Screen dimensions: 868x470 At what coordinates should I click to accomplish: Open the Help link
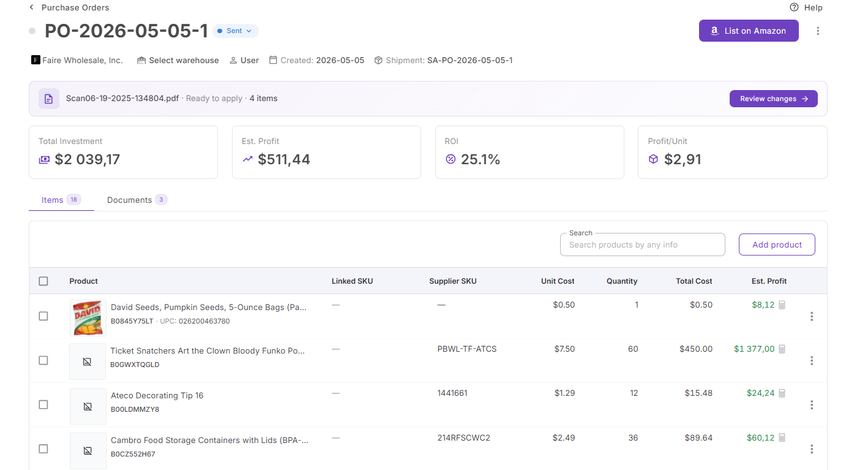pos(806,7)
